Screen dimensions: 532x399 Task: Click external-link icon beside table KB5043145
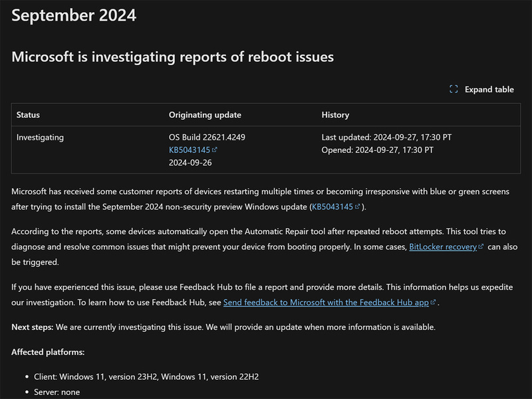click(x=214, y=150)
